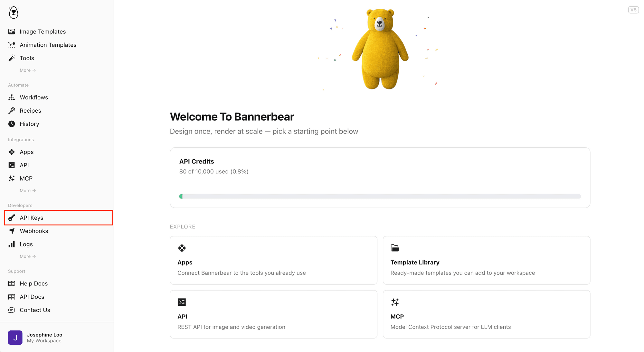
Task: Click the MCP sparkles icon in sidebar
Action: point(12,178)
